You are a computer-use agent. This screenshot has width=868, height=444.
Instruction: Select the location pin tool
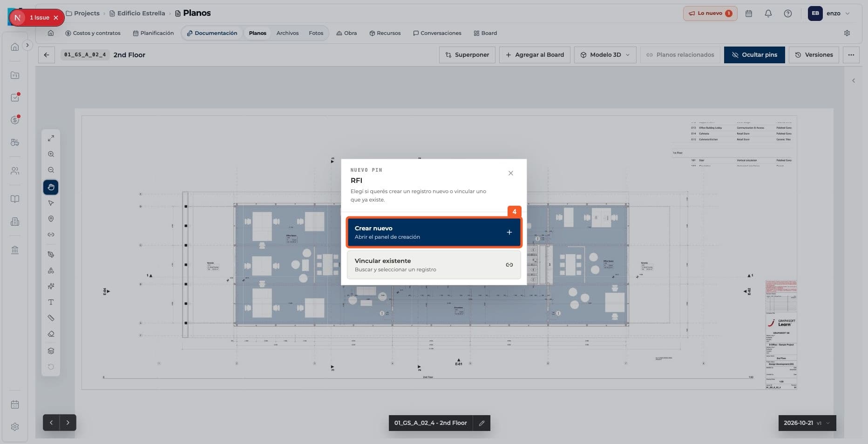point(51,219)
